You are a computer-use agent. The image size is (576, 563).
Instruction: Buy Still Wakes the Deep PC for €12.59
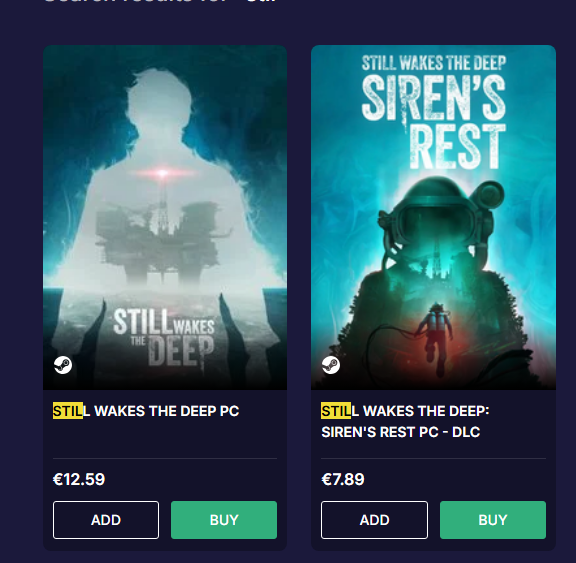[x=224, y=520]
